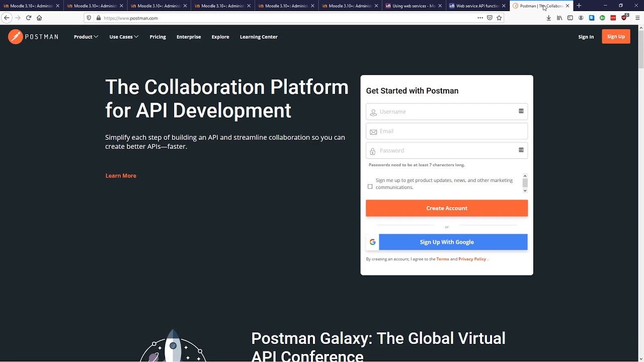Focus the Email input field
Viewport: 644px width, 362px height.
(447, 131)
